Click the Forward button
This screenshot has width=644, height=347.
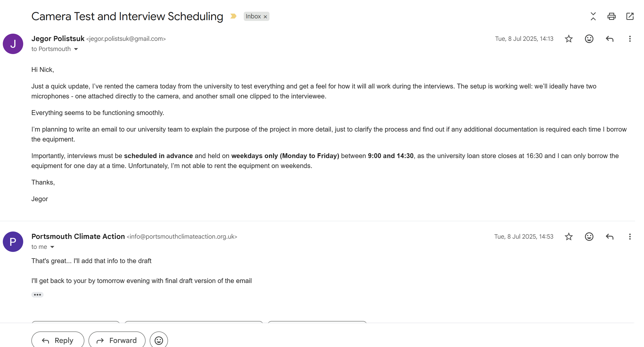pos(117,340)
